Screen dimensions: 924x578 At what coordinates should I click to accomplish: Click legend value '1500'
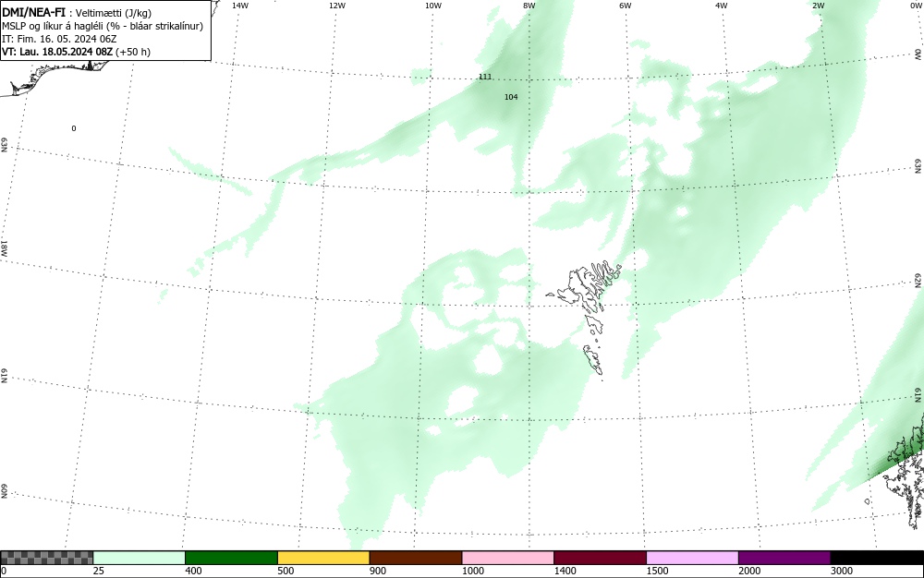click(657, 571)
